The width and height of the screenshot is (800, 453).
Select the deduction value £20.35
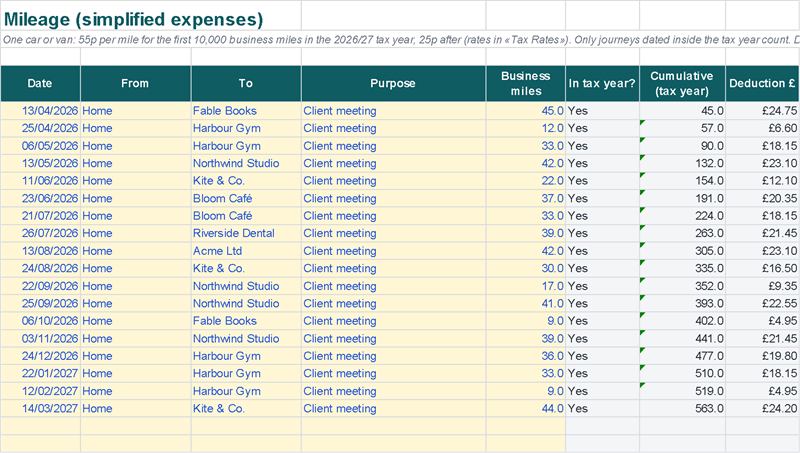coord(763,198)
